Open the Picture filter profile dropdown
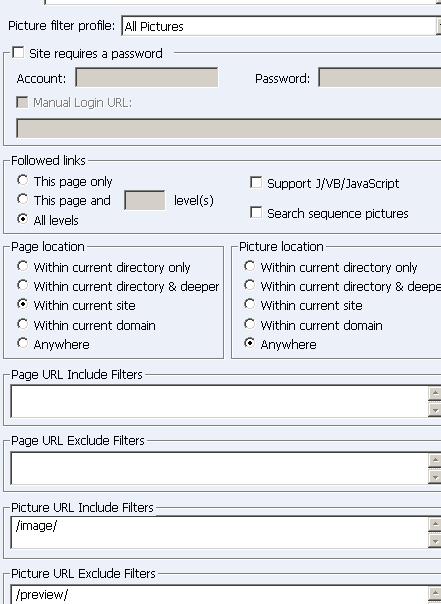The height and width of the screenshot is (604, 441). [281, 26]
